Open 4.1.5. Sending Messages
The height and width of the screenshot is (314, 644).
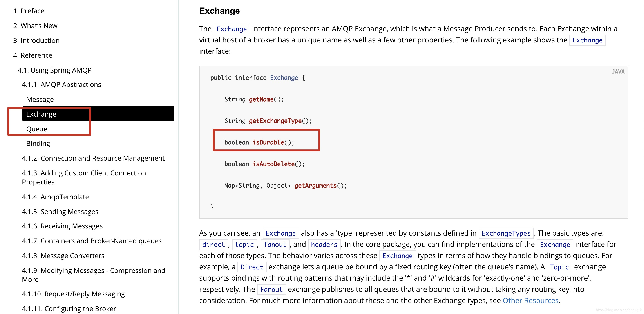pos(60,212)
